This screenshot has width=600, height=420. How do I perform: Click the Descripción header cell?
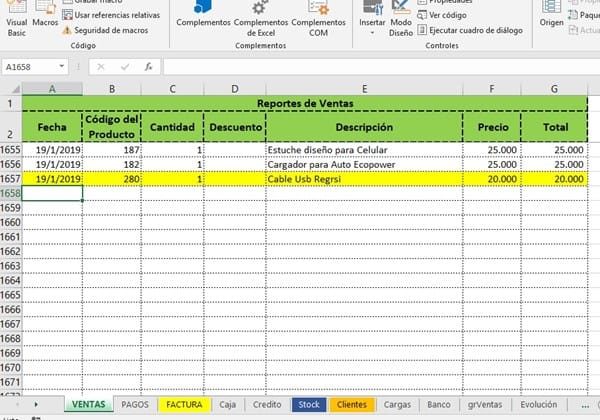pos(364,127)
